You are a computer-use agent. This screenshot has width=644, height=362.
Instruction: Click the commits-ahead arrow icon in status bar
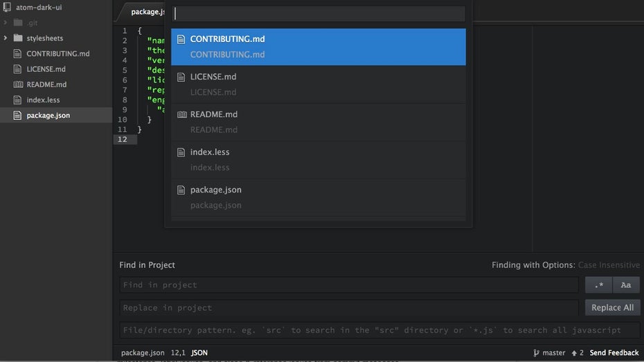[x=573, y=353]
